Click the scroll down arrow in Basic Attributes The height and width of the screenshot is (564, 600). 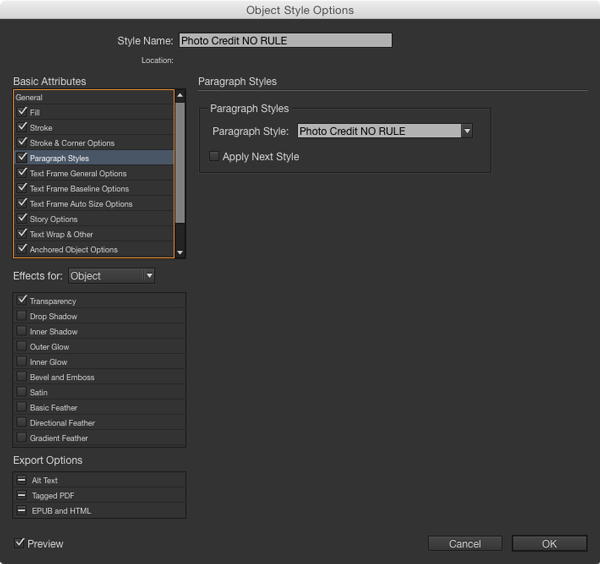[x=180, y=253]
